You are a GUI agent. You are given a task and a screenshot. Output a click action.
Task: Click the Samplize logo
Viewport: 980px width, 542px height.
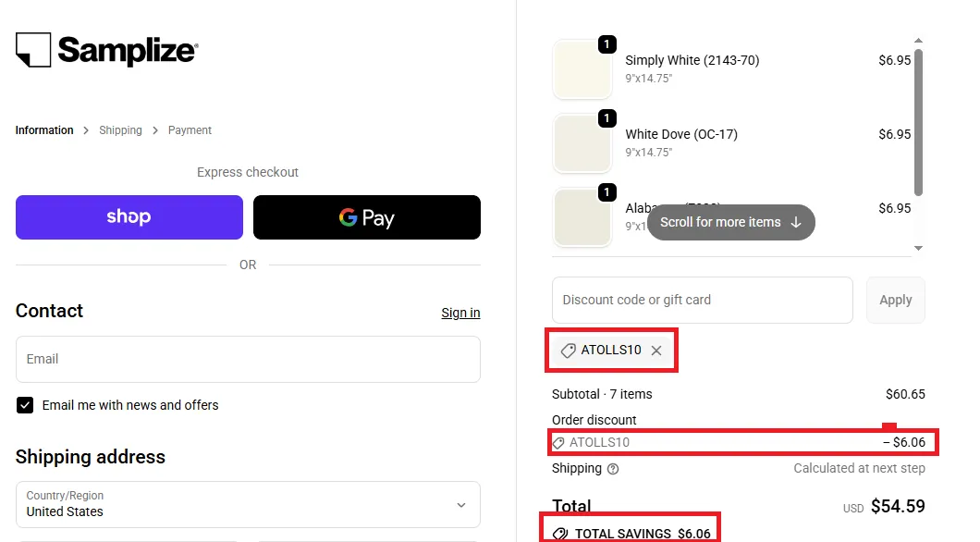106,50
